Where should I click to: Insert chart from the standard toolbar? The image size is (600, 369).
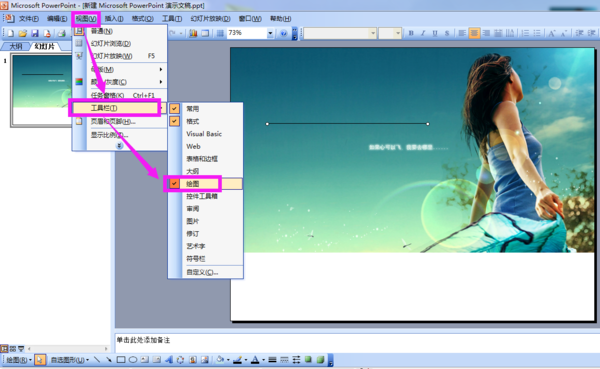[193, 33]
